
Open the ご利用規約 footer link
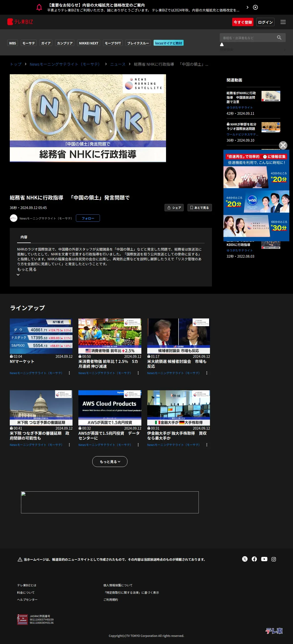pos(111,599)
